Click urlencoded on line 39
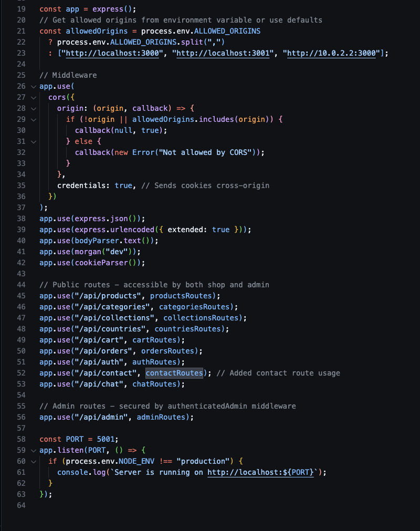This screenshot has height=531, width=420. [x=132, y=230]
